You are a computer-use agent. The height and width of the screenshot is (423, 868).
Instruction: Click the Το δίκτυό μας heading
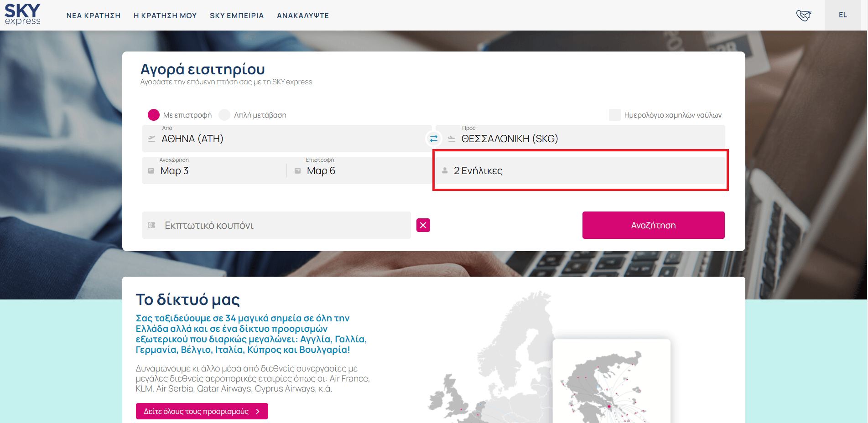point(188,299)
